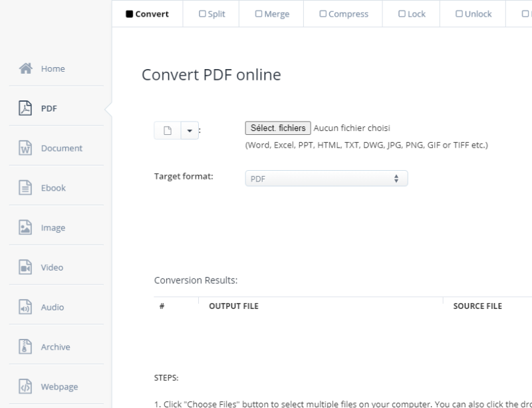Toggle the Lock tab checkbox

pyautogui.click(x=402, y=14)
